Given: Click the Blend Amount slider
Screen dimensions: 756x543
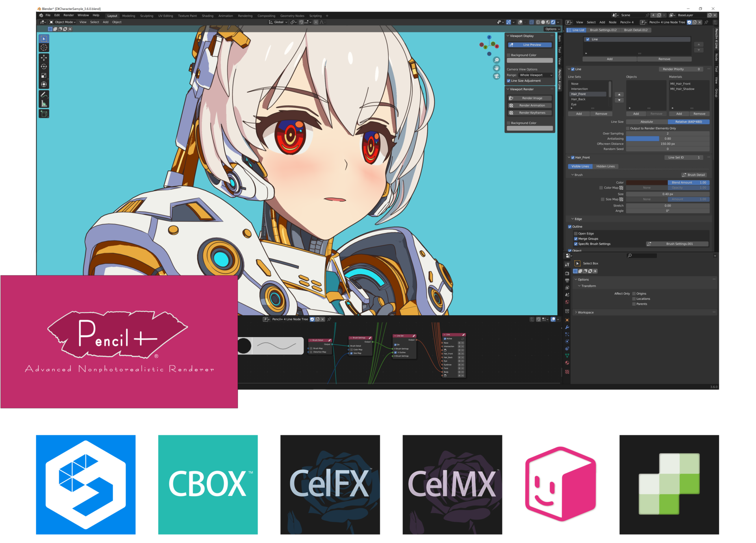Looking at the screenshot, I should [689, 183].
